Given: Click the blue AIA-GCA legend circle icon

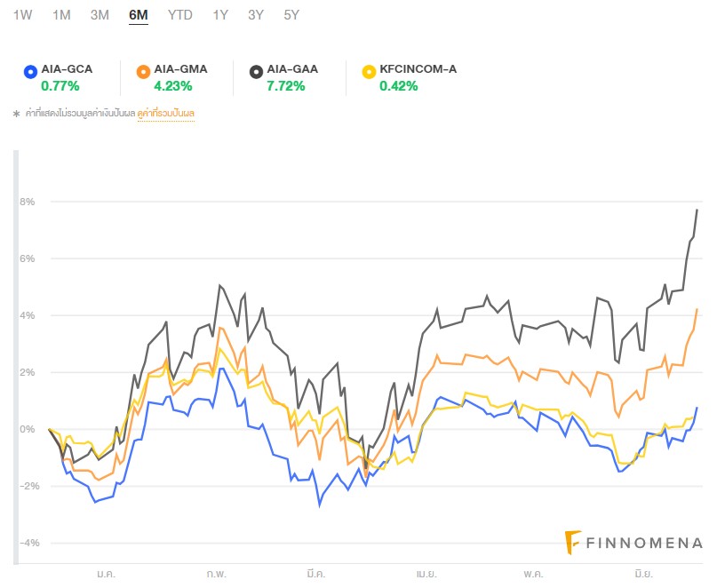Looking at the screenshot, I should [x=29, y=70].
